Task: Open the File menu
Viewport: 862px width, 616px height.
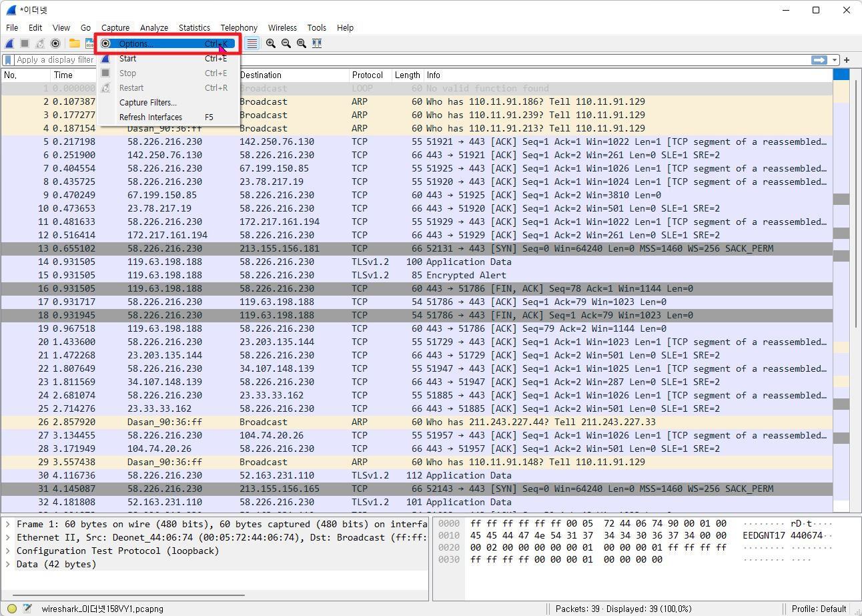Action: tap(12, 27)
